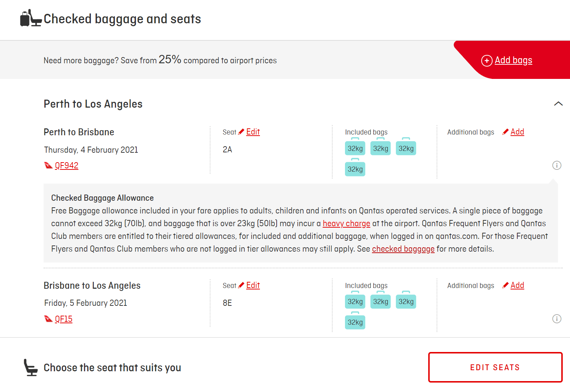This screenshot has height=392, width=570.
Task: Follow the heavy charge link
Action: tap(346, 224)
